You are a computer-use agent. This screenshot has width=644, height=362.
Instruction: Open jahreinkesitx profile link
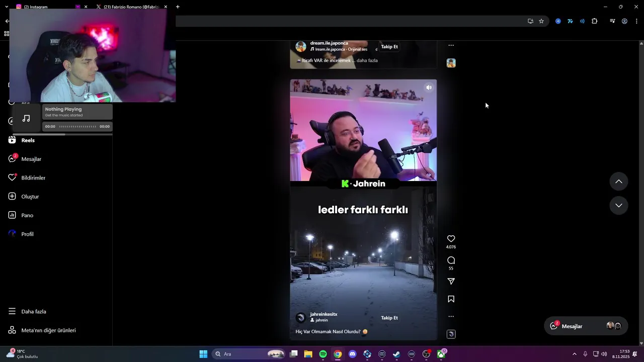pos(324,314)
